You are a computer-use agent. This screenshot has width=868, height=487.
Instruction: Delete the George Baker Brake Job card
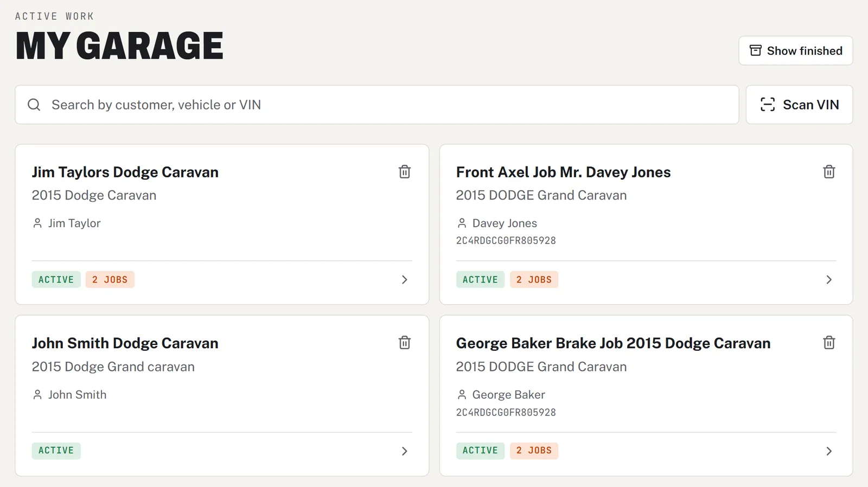(829, 343)
